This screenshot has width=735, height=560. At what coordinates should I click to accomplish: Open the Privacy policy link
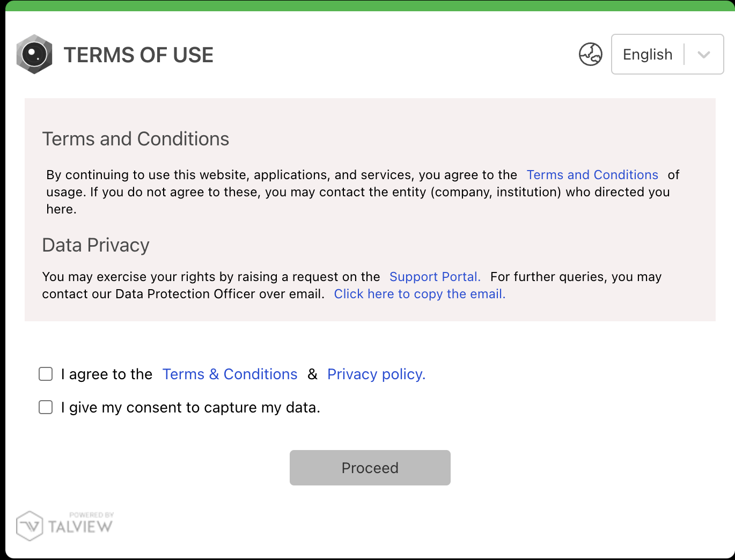(376, 374)
